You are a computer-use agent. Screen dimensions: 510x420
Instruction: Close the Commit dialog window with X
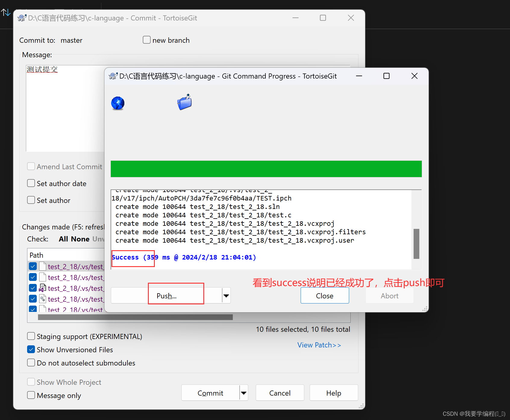(351, 18)
